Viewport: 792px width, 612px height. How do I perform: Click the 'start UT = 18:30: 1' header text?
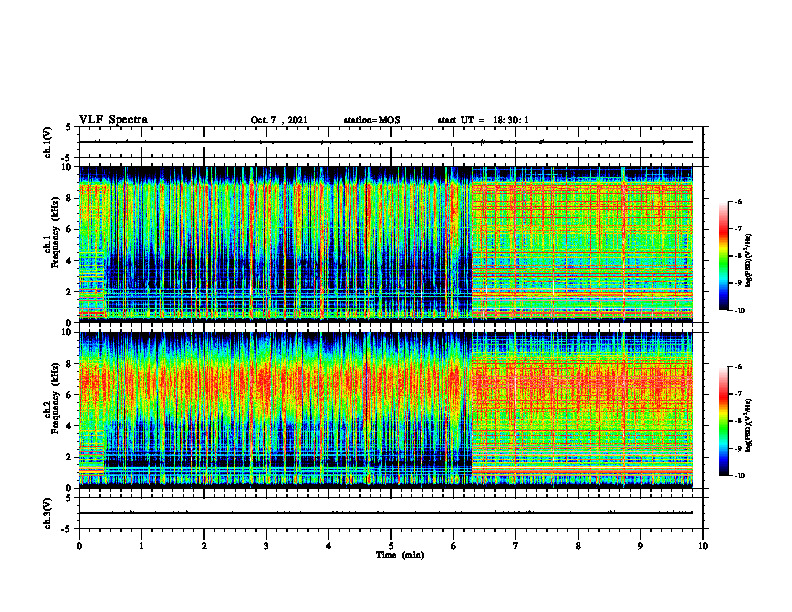point(483,120)
